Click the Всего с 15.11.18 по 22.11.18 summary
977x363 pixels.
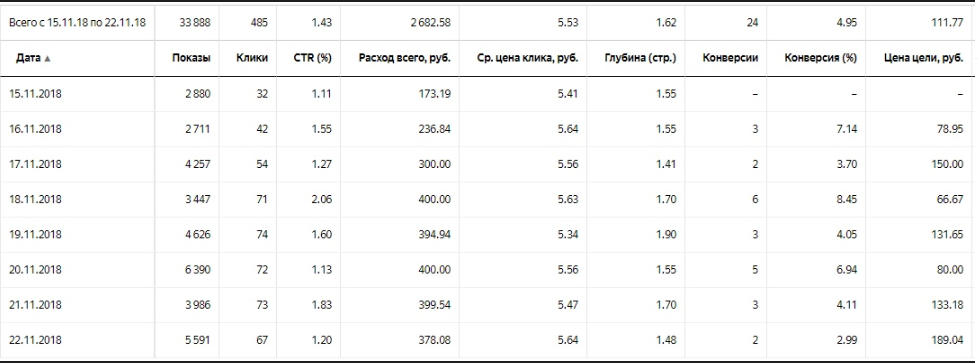tap(77, 22)
